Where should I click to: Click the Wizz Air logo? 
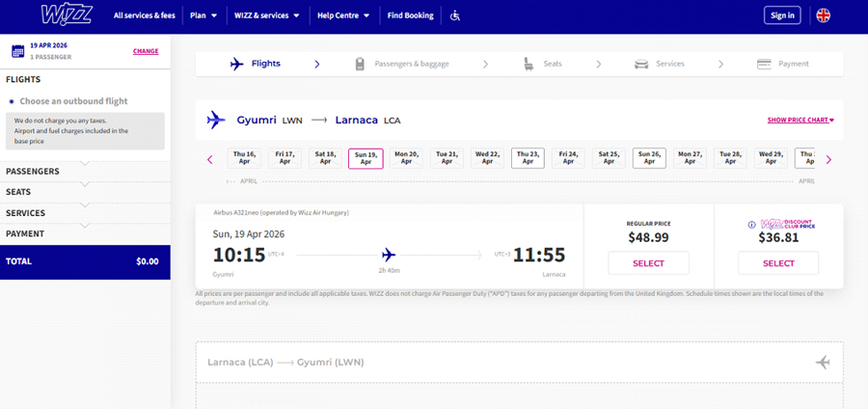point(66,14)
